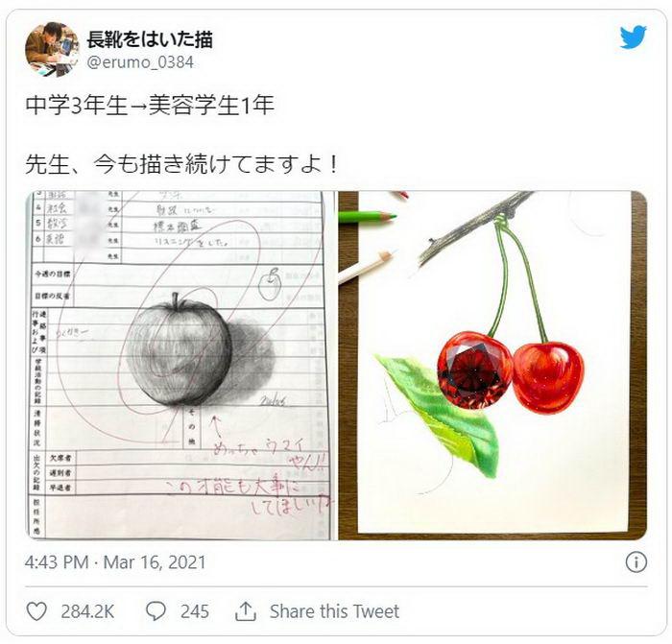672x644 pixels.
Task: Open the colored cherry drawing image
Action: 492,365
